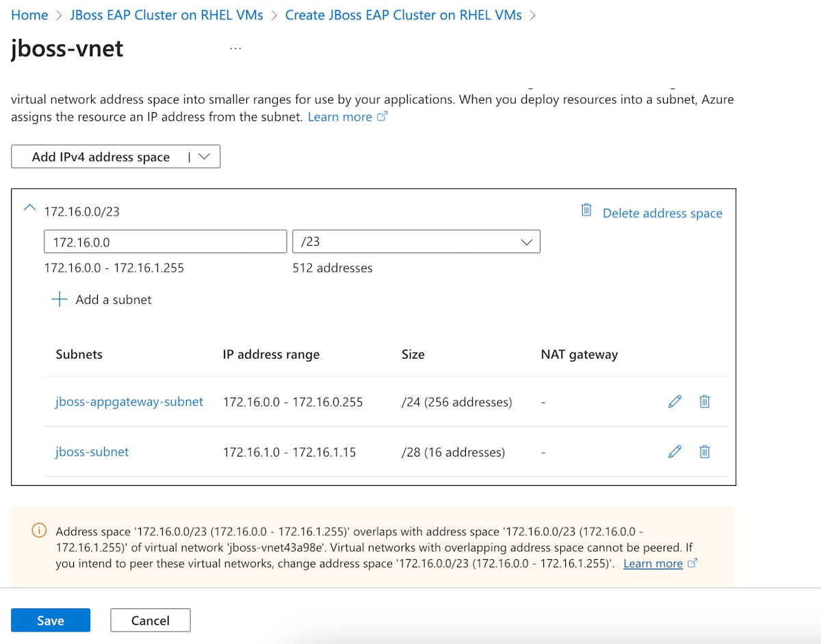
Task: Click the 512 addresses text
Action: point(333,268)
